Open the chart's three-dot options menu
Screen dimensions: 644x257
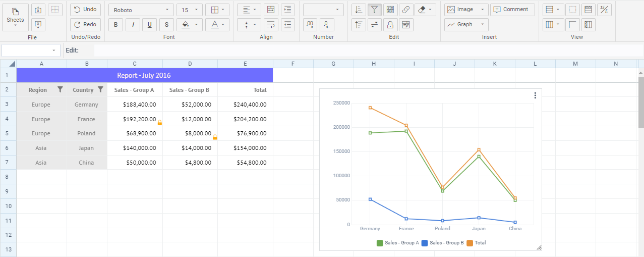click(x=535, y=95)
